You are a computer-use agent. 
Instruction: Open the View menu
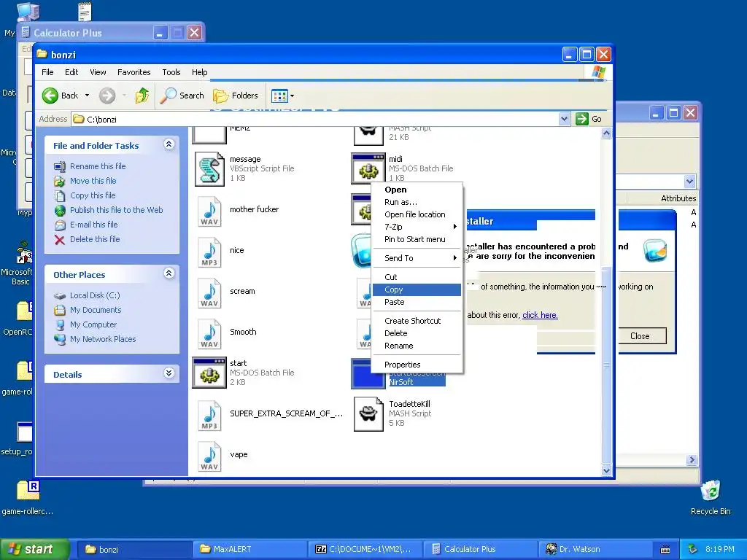click(x=98, y=72)
